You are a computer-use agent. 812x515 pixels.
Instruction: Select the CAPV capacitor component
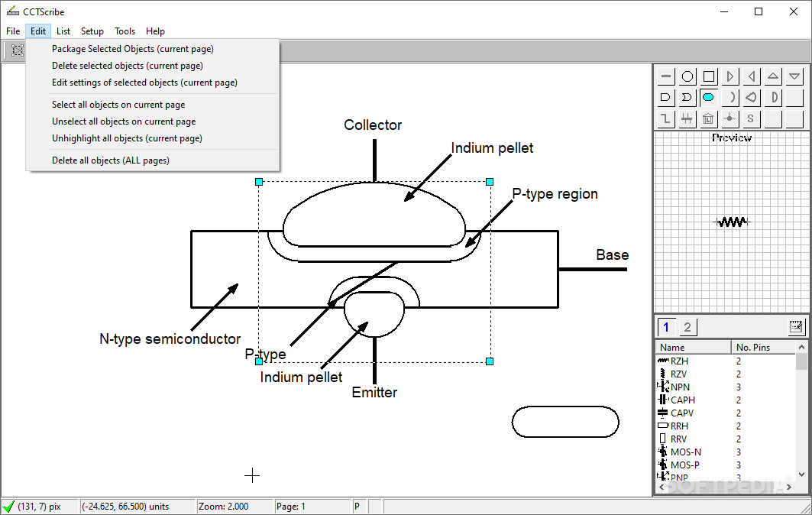pyautogui.click(x=726, y=413)
